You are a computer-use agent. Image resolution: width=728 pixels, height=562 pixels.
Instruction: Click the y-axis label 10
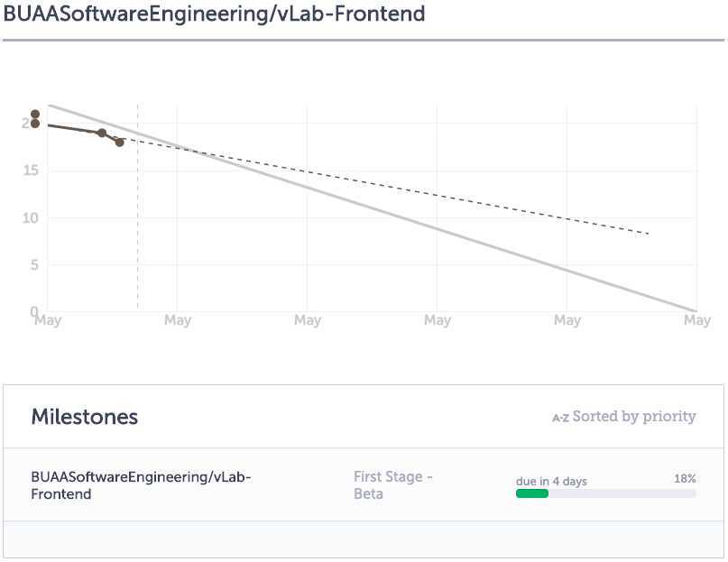pyautogui.click(x=31, y=217)
